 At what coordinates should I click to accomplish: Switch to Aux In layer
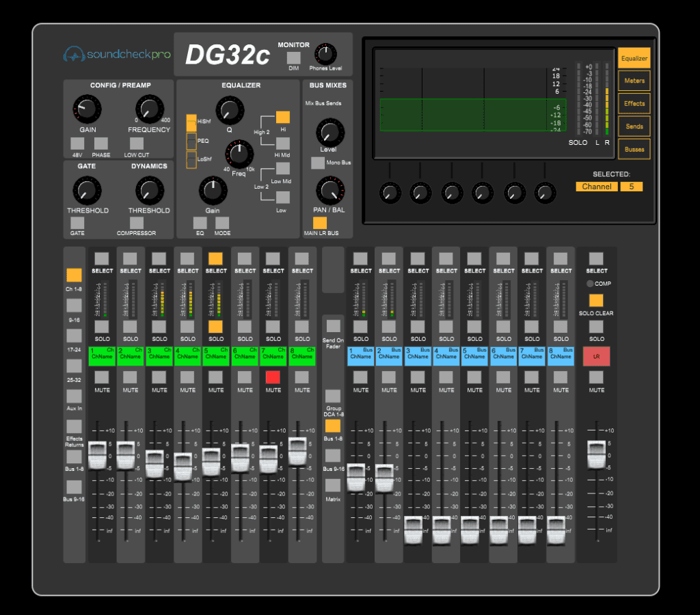pyautogui.click(x=74, y=396)
